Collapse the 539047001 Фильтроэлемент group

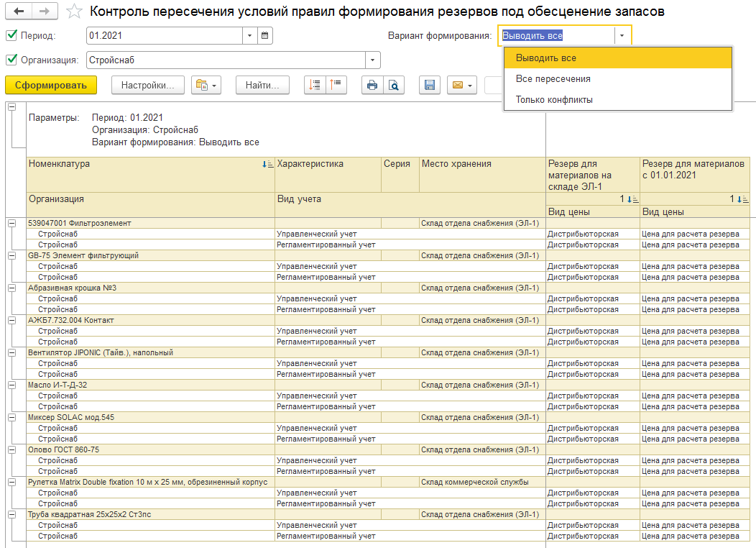coord(11,223)
